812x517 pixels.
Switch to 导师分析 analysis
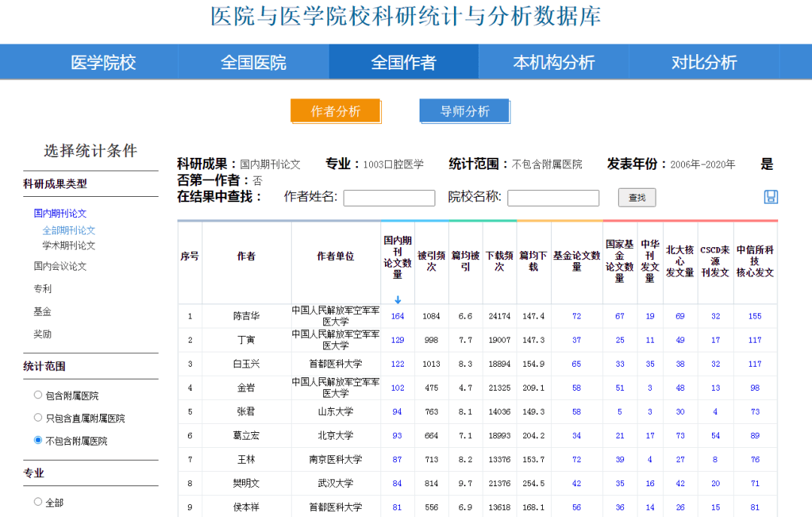point(464,110)
